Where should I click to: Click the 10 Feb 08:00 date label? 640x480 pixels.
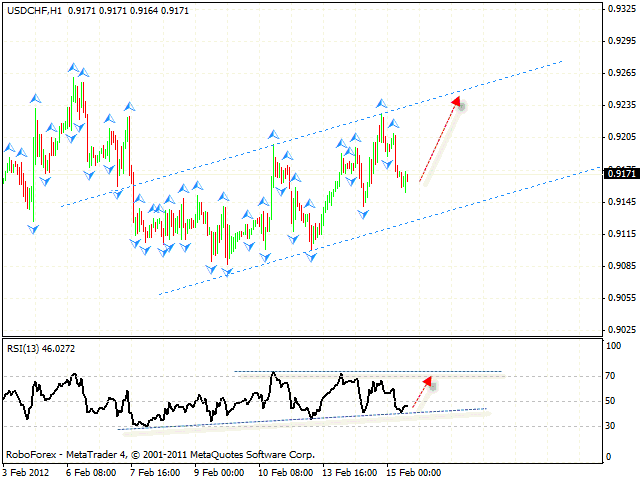coord(288,471)
